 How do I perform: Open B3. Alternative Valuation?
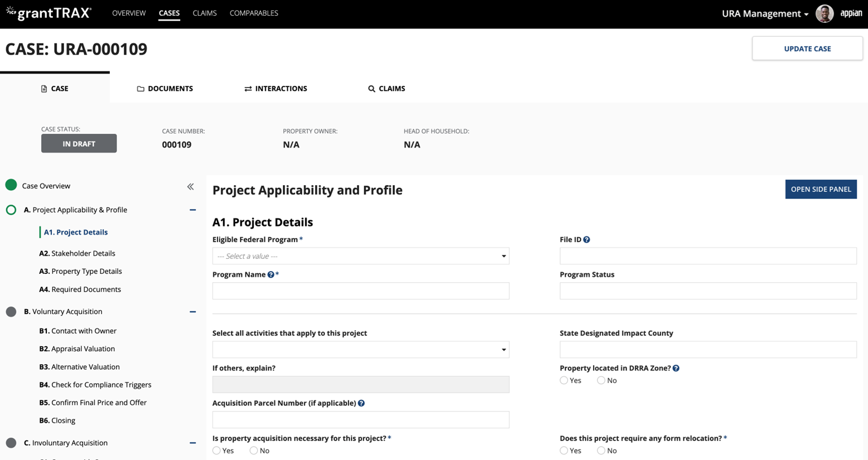point(79,367)
